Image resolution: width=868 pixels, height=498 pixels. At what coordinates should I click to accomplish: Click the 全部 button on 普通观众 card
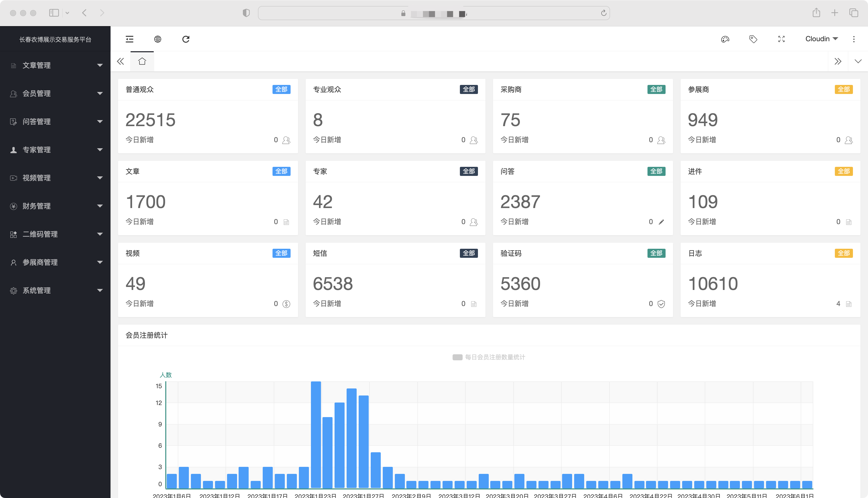coord(281,89)
